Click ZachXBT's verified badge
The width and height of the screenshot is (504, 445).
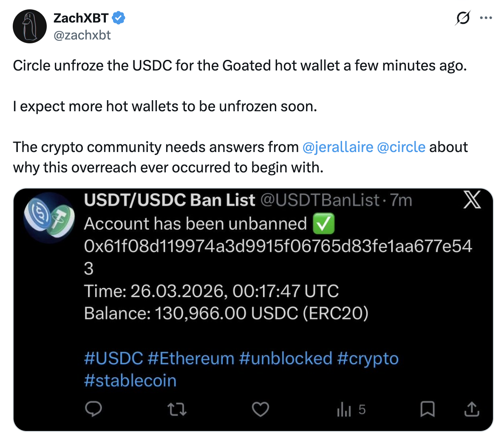(118, 17)
